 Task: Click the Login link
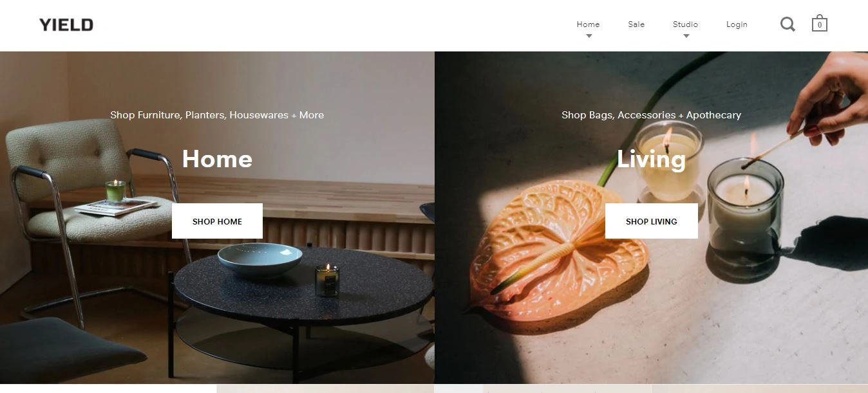click(737, 24)
